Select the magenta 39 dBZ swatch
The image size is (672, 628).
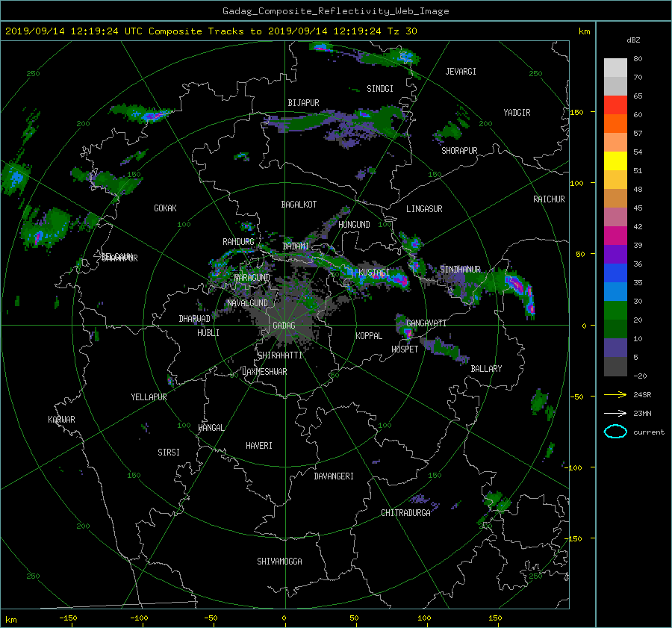tap(615, 236)
